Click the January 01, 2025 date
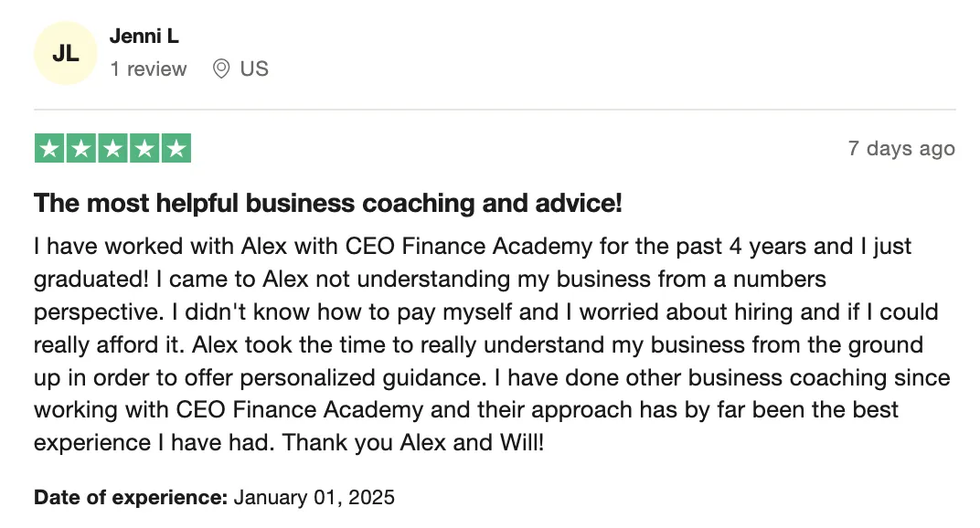 pyautogui.click(x=314, y=497)
